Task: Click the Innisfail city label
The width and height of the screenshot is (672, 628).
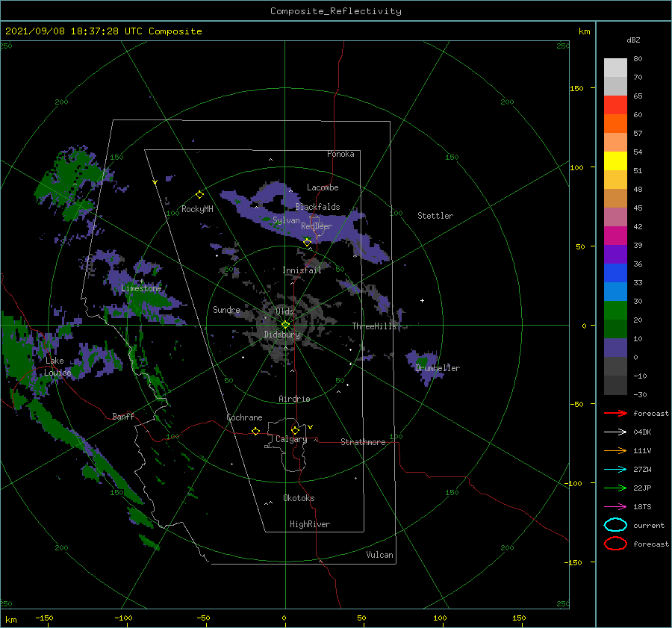Action: point(302,270)
